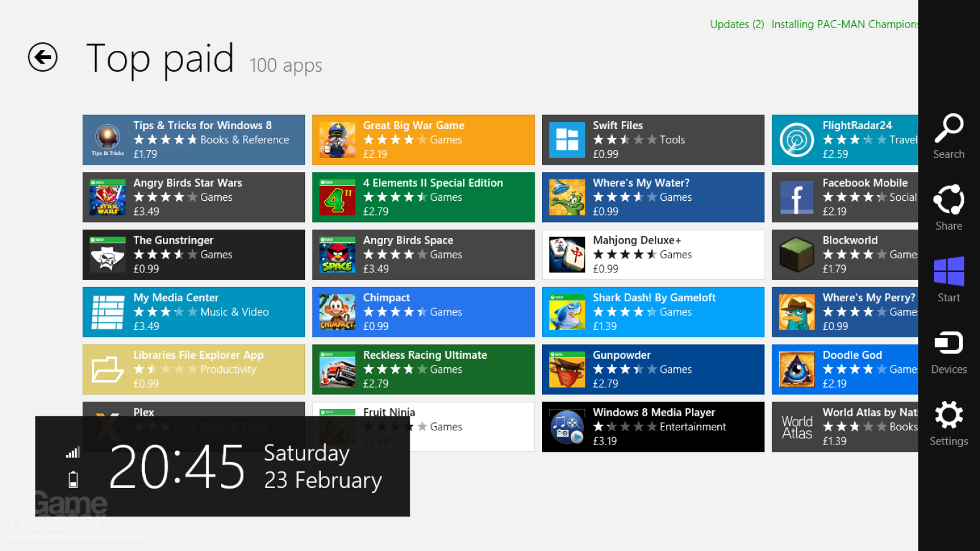The height and width of the screenshot is (551, 980).
Task: Select the Mahjong Deluxe+ app tile
Action: (x=653, y=255)
